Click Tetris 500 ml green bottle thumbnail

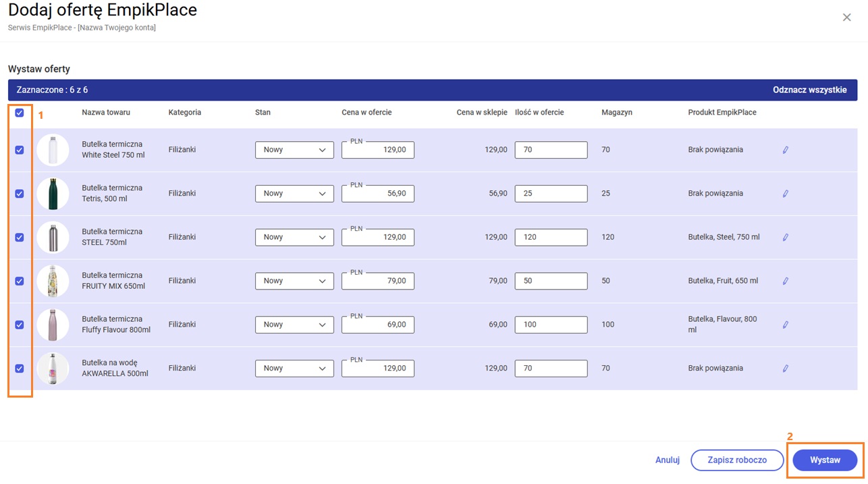click(53, 194)
